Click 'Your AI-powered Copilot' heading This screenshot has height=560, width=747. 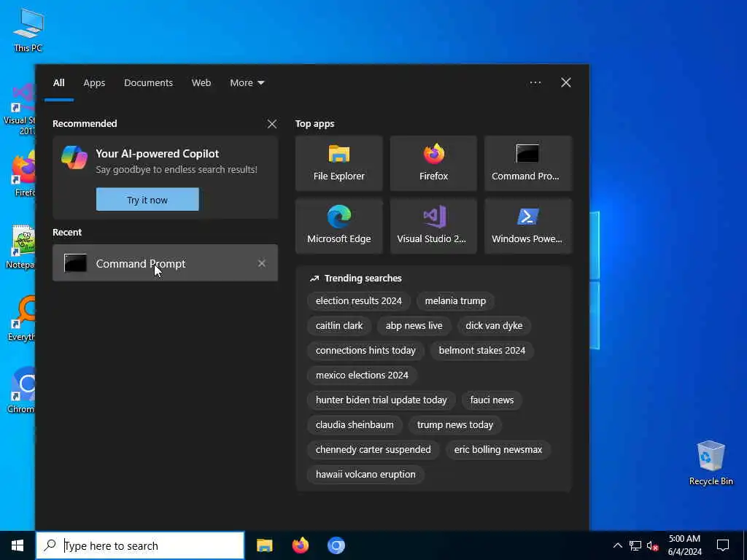[x=158, y=154]
